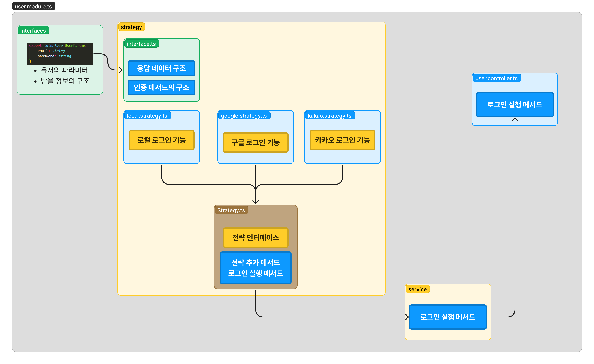Select the 인증 메서드의 구조 box
594x364 pixels.
coord(161,87)
